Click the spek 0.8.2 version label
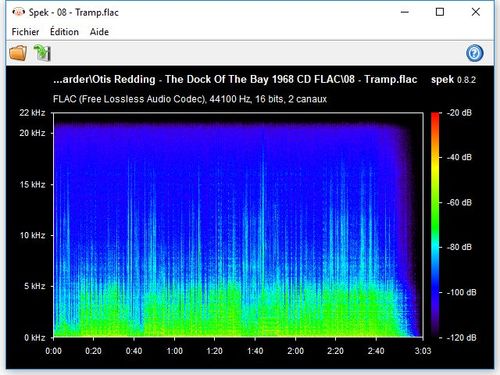Viewport: 500px width, 375px height. (453, 80)
